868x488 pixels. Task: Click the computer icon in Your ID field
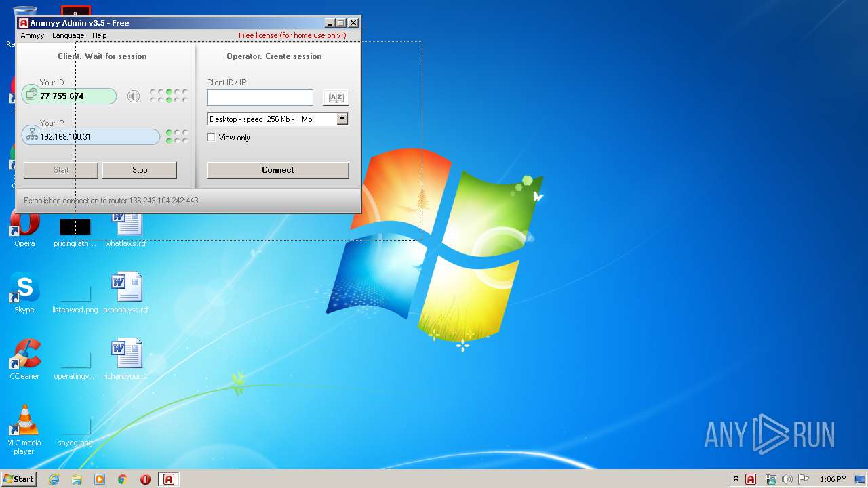[x=31, y=95]
